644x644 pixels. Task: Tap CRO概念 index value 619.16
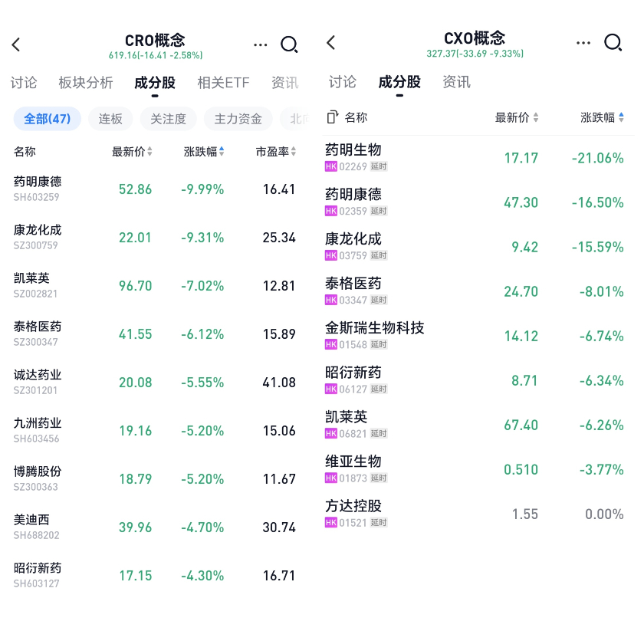(x=123, y=55)
